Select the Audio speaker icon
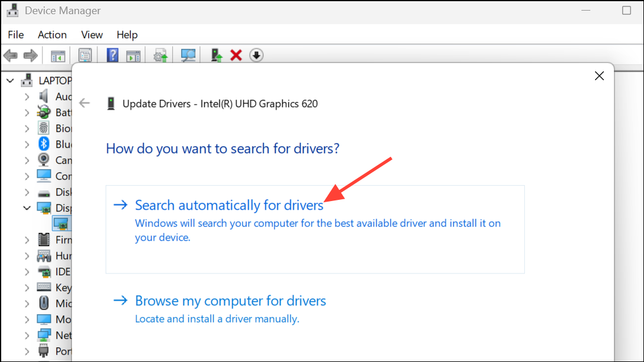Screen dimensions: 644x362 click(x=44, y=97)
